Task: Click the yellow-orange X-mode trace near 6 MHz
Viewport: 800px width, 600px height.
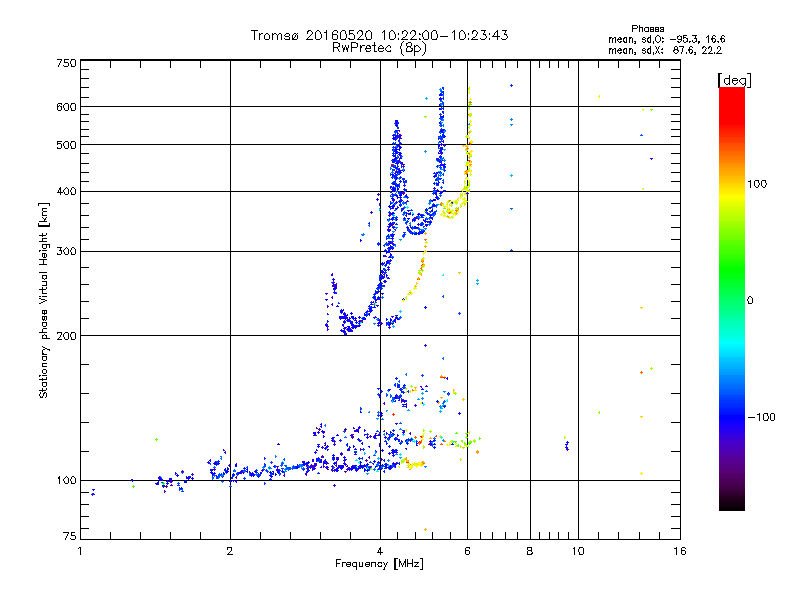Action: coord(468,148)
